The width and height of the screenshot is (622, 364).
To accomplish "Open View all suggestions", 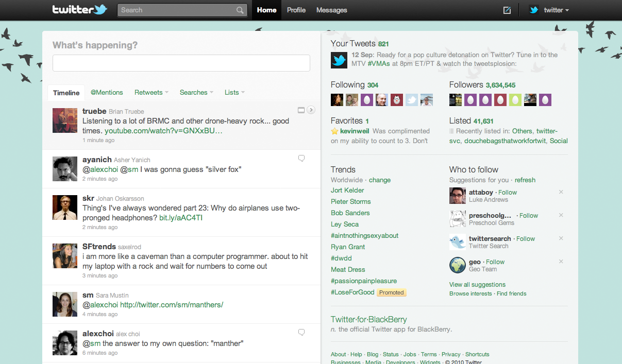I will [x=477, y=284].
